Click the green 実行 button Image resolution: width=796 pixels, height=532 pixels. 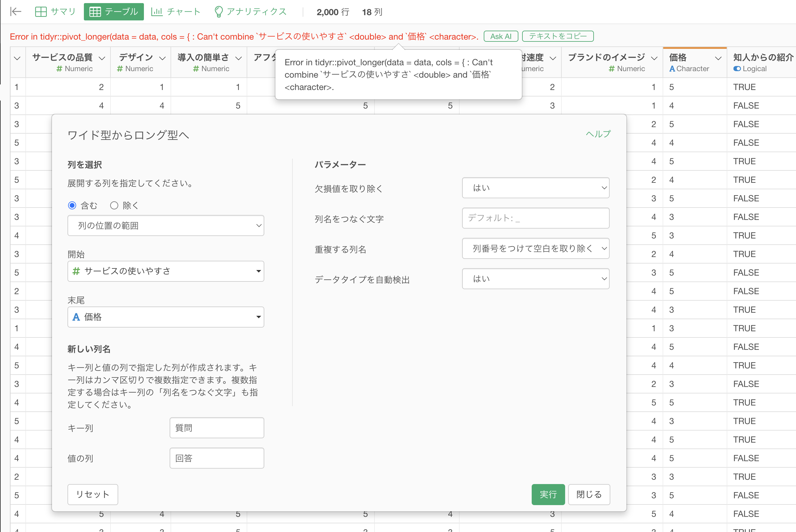pyautogui.click(x=548, y=494)
